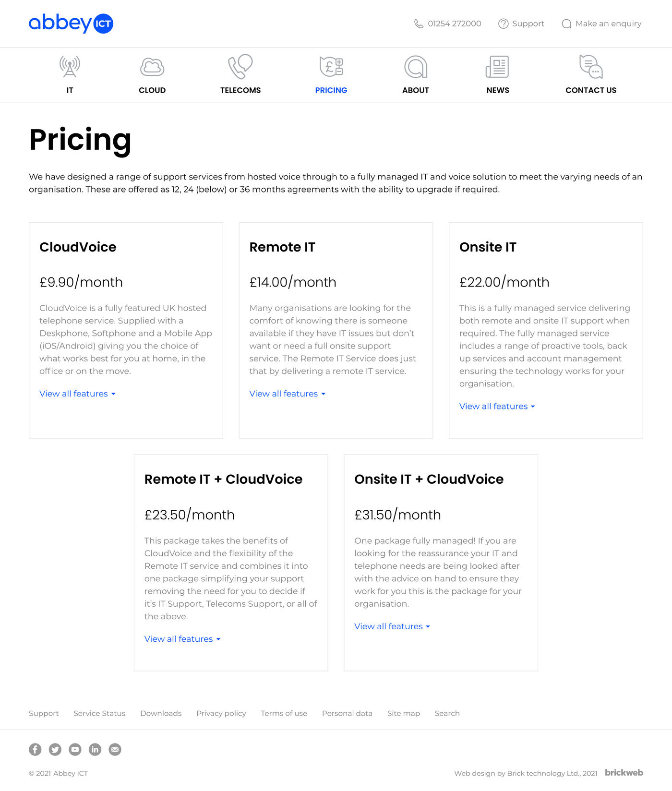Click the Make an enquiry link

pyautogui.click(x=601, y=24)
